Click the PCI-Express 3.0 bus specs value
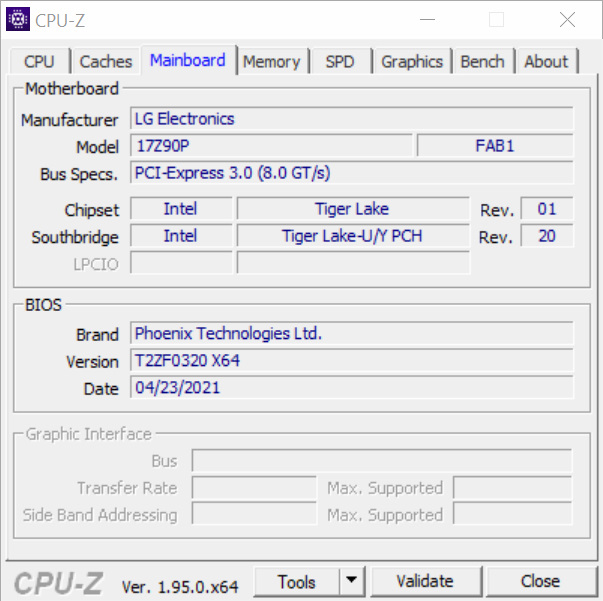 tap(351, 173)
